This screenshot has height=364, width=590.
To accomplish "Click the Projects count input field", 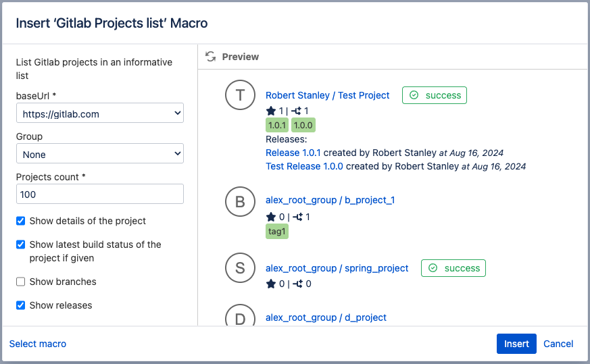I will click(x=100, y=194).
